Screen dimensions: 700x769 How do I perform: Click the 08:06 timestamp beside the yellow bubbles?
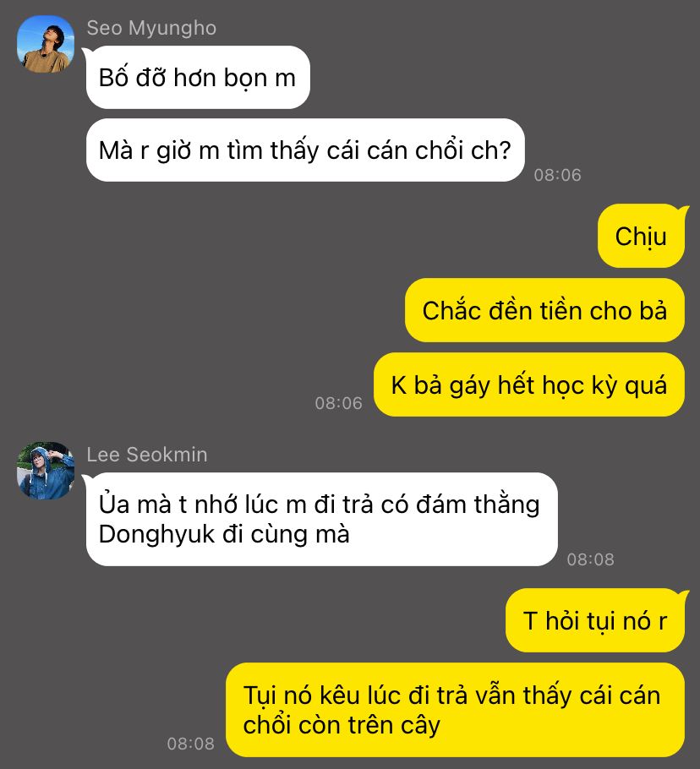click(338, 403)
